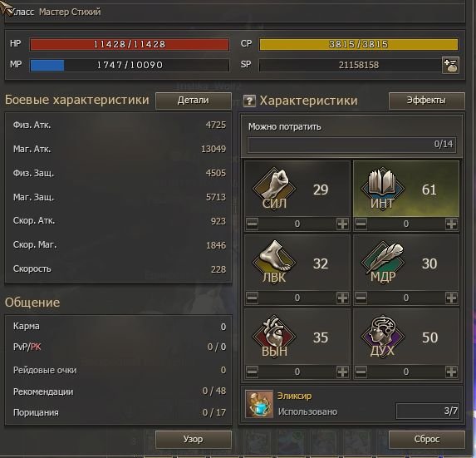Click the Узор button

point(194,440)
